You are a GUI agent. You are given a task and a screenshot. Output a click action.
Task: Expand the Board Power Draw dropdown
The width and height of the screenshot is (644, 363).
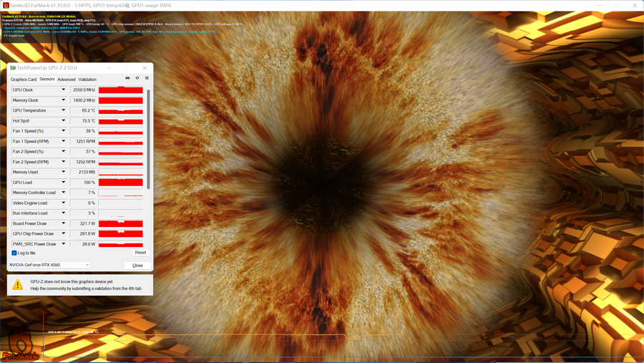(64, 223)
